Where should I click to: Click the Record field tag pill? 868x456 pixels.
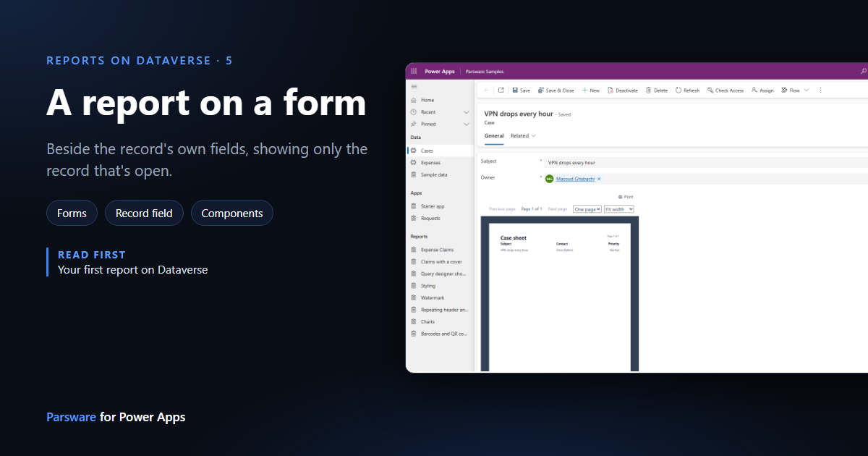(x=144, y=213)
